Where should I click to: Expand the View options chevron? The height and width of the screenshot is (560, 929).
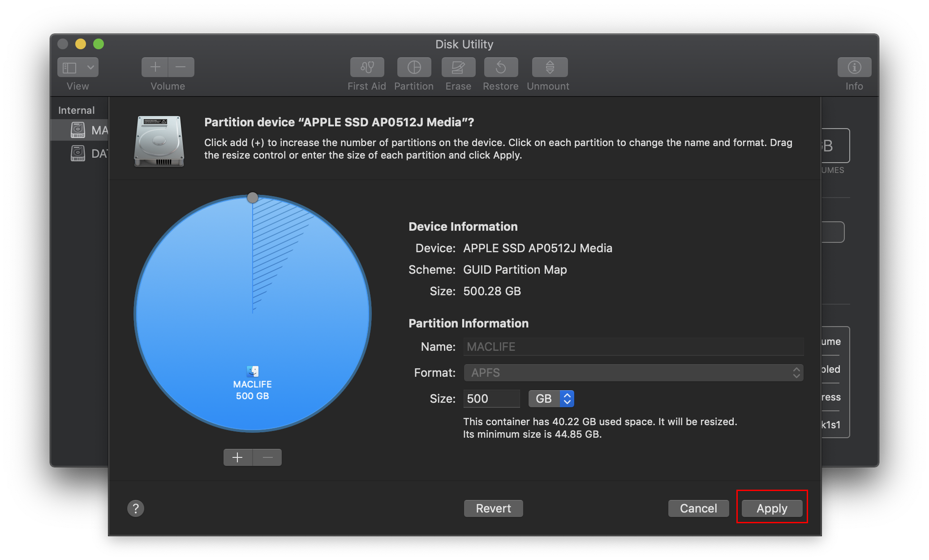[x=90, y=67]
